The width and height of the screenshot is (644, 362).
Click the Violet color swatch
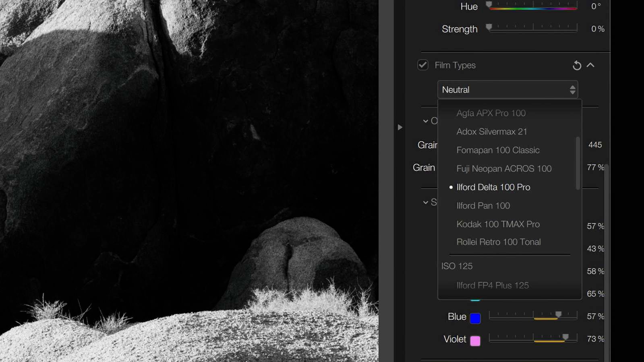(475, 341)
